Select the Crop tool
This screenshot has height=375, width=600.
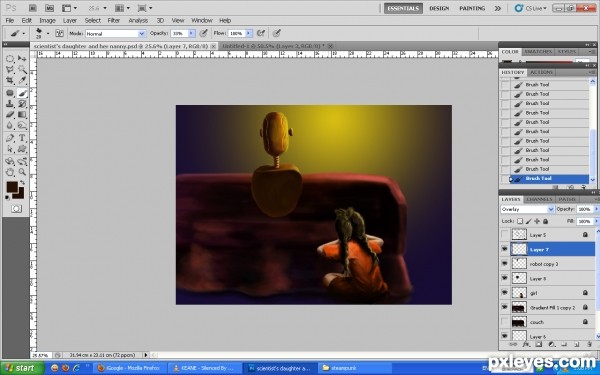(x=10, y=80)
